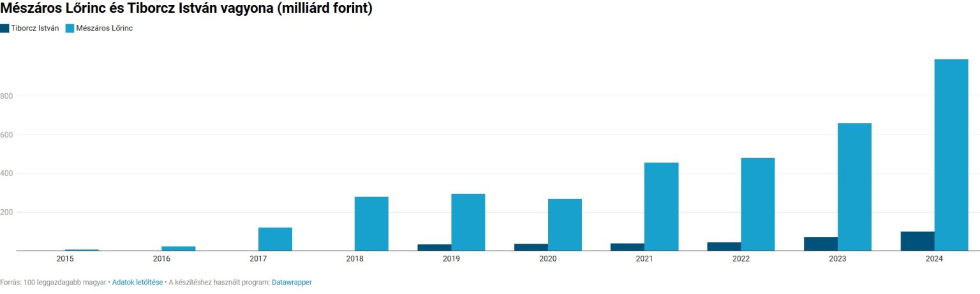Click the 2016 x-axis label

click(161, 259)
